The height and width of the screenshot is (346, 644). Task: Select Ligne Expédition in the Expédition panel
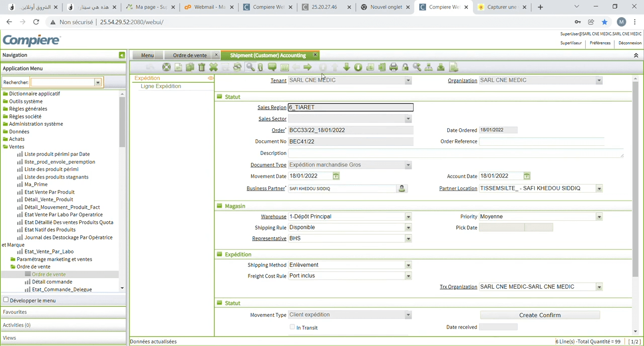(160, 86)
